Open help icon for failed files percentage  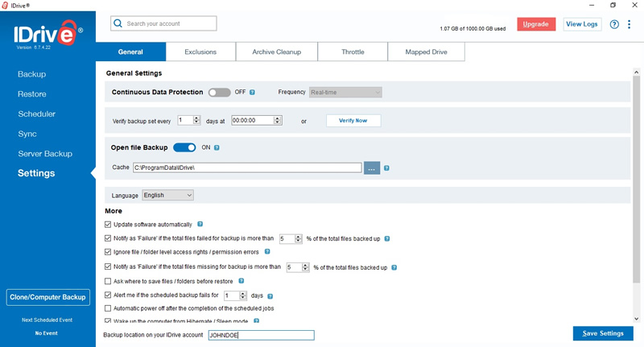coord(387,238)
